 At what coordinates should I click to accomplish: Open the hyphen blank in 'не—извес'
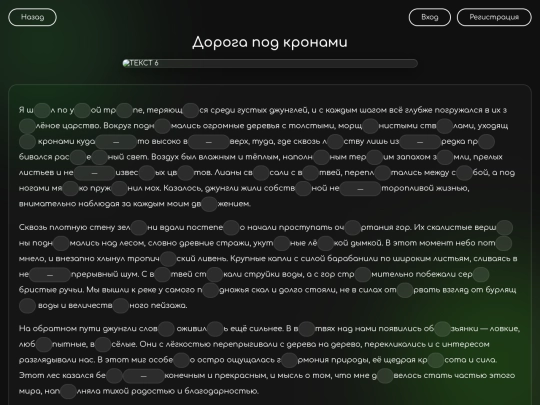click(x=94, y=173)
